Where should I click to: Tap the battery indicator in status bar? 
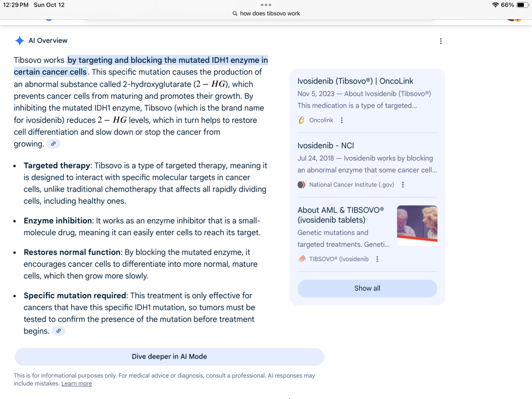pyautogui.click(x=521, y=5)
